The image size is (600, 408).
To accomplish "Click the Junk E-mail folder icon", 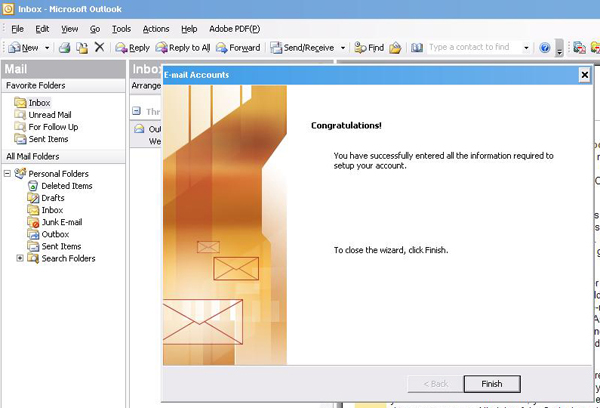I will point(33,222).
